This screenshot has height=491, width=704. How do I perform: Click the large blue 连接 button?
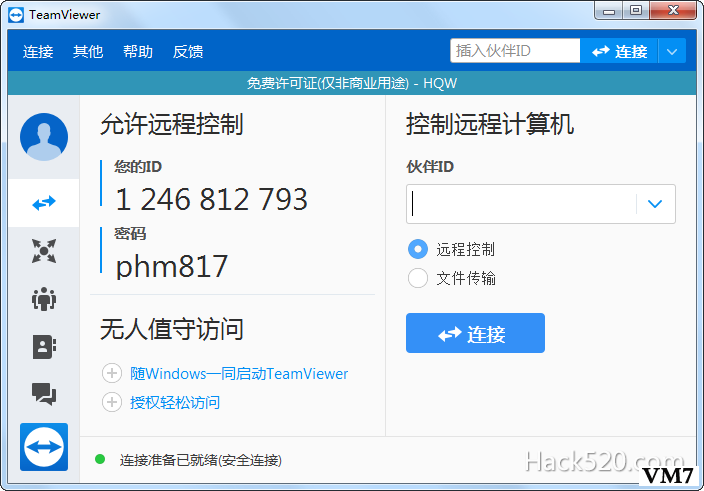[x=475, y=333]
